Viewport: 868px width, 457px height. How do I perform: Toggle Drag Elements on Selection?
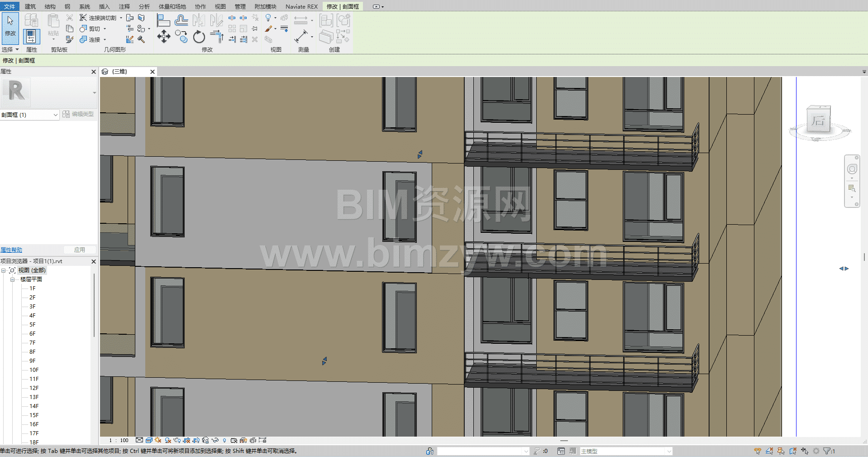(x=805, y=451)
